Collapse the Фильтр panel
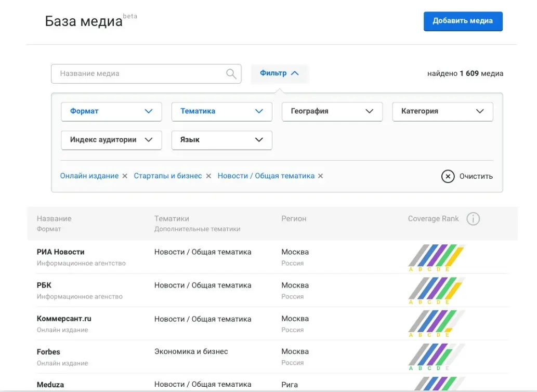This screenshot has height=392, width=537. [x=280, y=73]
